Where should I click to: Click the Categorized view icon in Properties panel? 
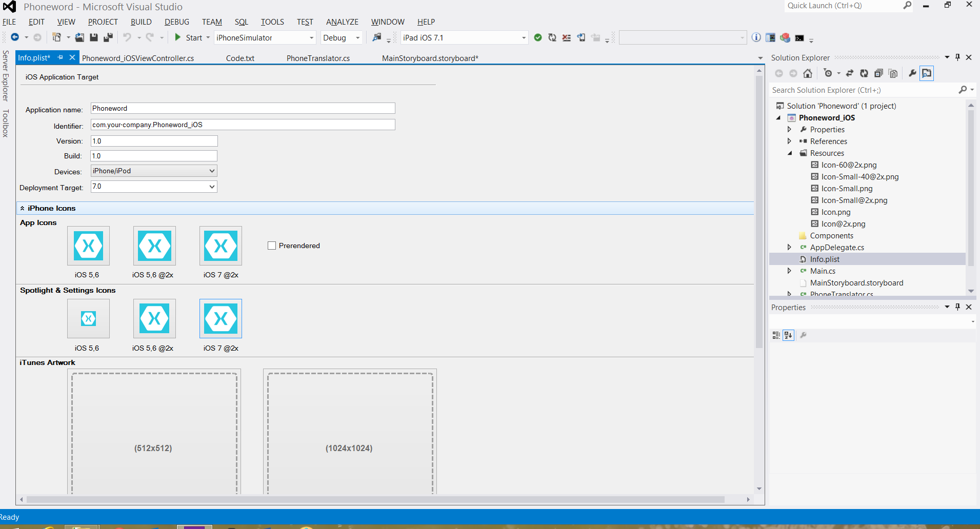pyautogui.click(x=776, y=335)
